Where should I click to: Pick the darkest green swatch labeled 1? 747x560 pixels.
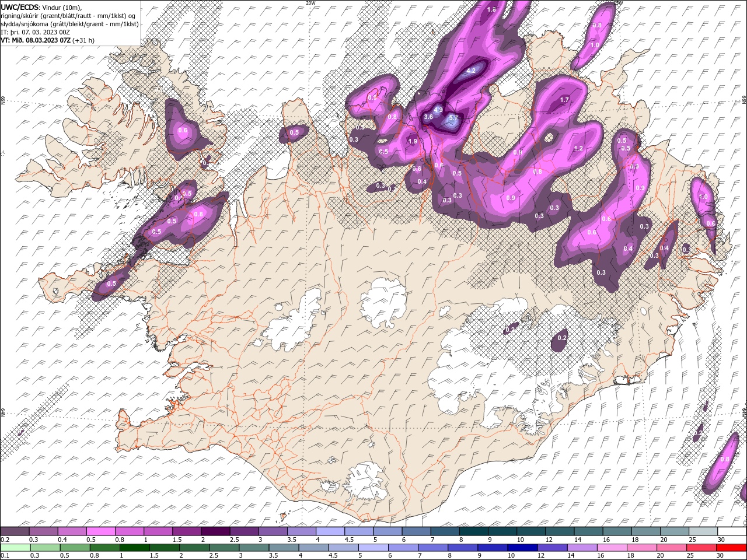click(135, 548)
